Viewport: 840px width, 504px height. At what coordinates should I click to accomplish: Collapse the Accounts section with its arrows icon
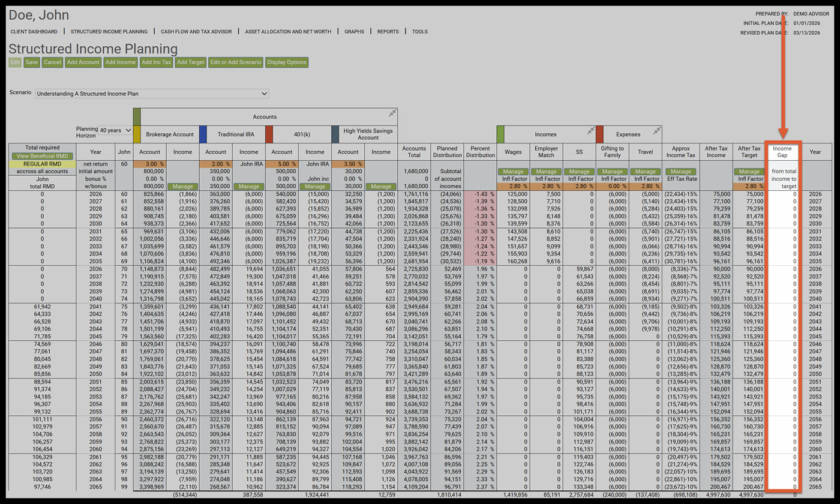[x=392, y=113]
